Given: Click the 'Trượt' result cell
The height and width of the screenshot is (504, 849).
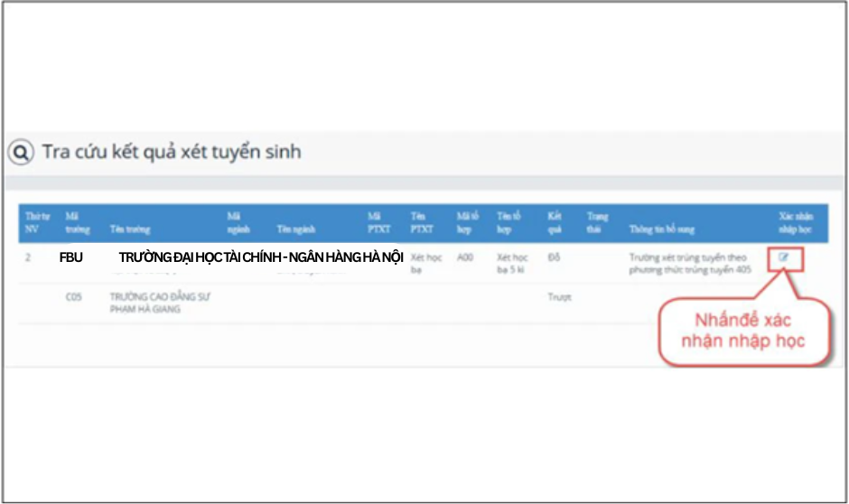Looking at the screenshot, I should 558,296.
